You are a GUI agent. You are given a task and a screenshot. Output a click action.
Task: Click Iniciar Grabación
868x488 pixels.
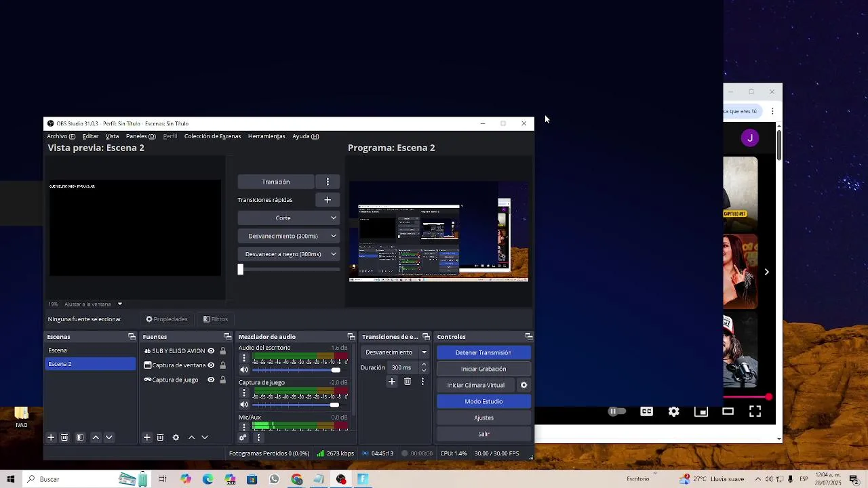[484, 369]
